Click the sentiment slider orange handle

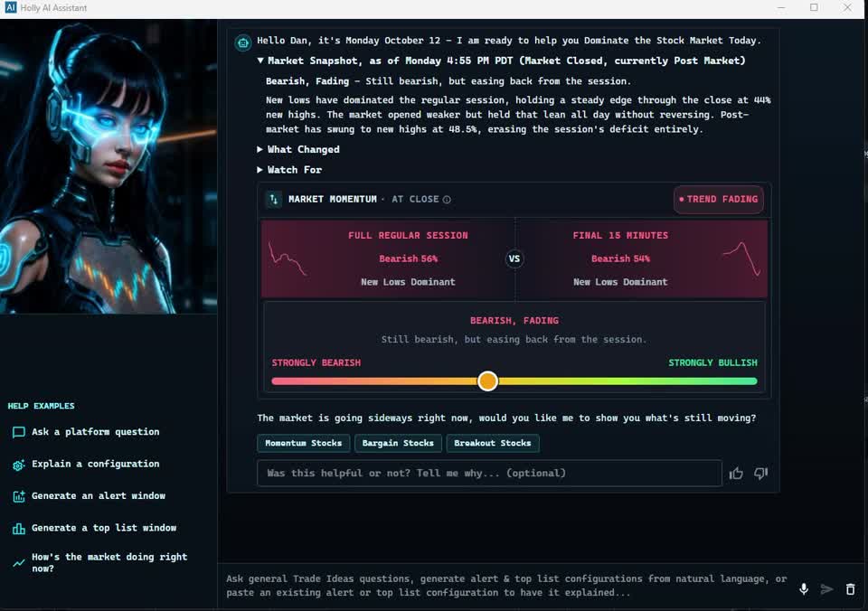point(487,381)
